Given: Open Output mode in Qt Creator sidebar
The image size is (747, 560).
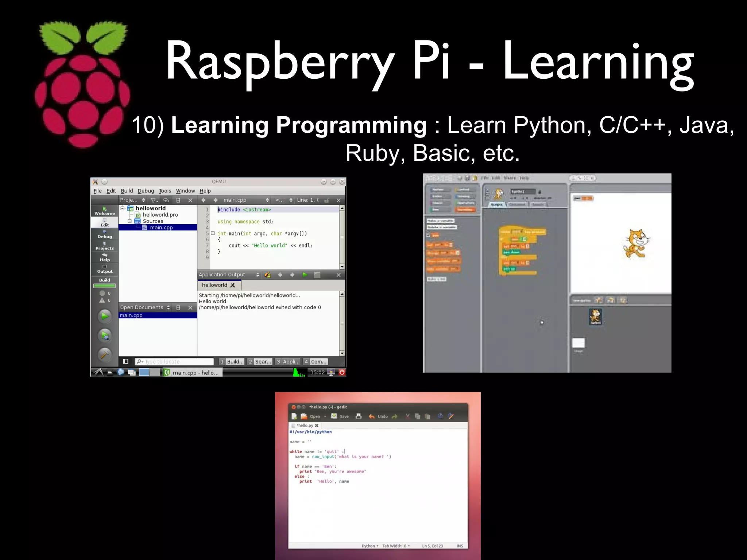Looking at the screenshot, I should [x=105, y=269].
